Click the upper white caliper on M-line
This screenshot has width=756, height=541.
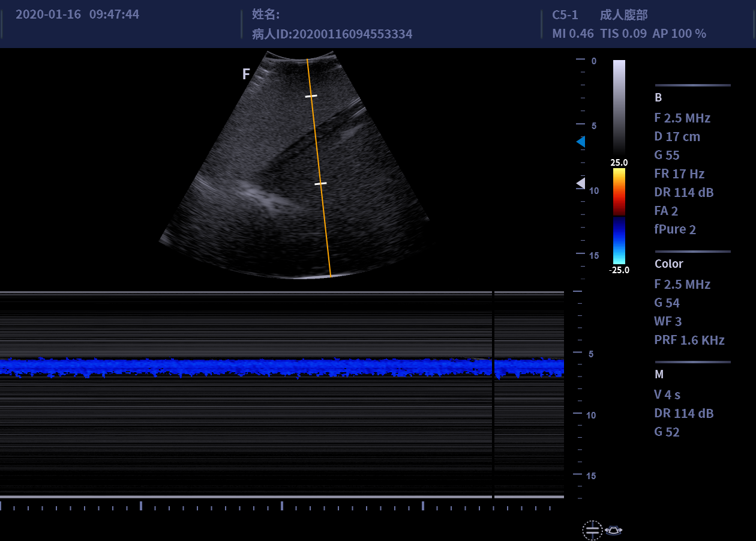[x=311, y=96]
